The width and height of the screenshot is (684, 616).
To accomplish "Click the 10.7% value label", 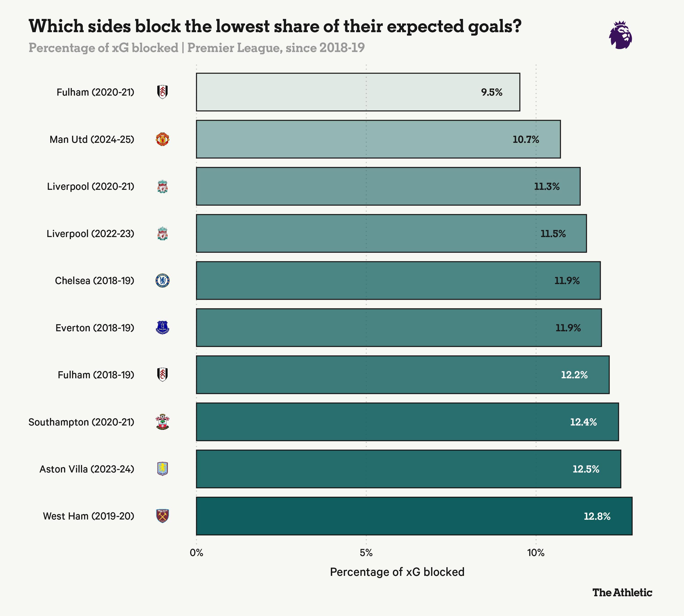I will pyautogui.click(x=526, y=139).
